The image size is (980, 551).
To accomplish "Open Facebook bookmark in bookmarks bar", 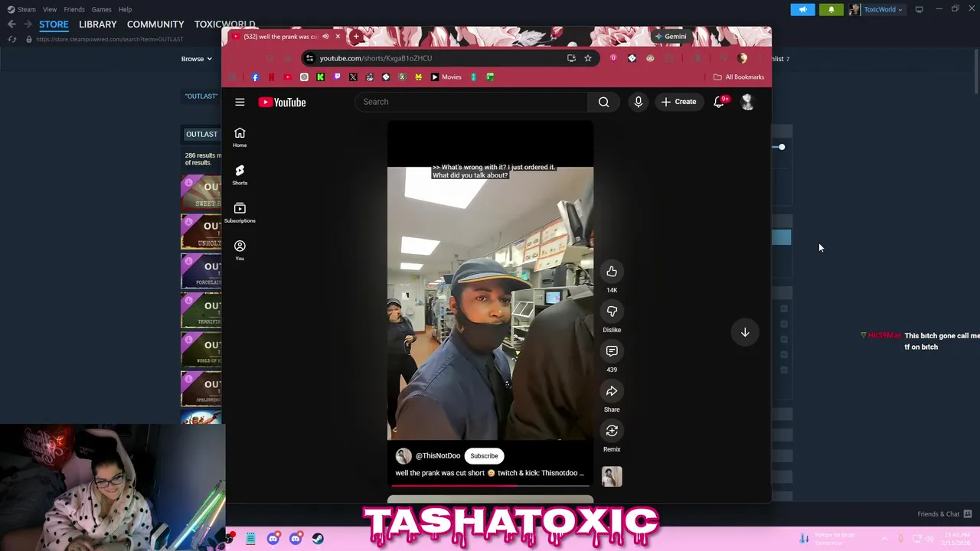I will pyautogui.click(x=255, y=77).
